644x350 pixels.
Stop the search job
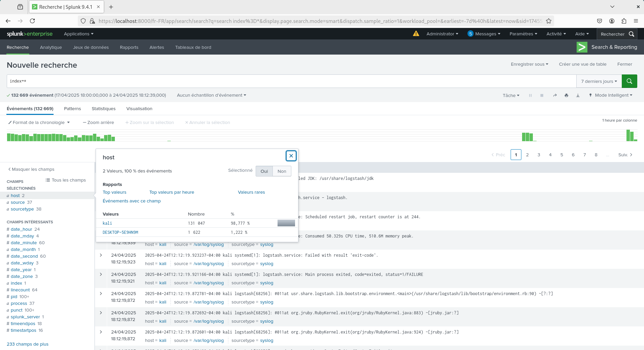point(542,95)
